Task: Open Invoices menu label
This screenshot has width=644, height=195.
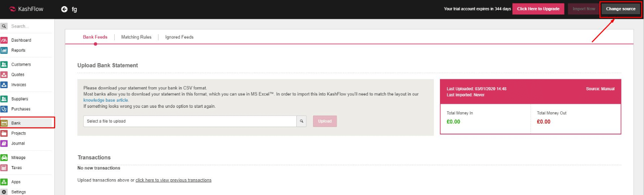Action: (x=19, y=85)
